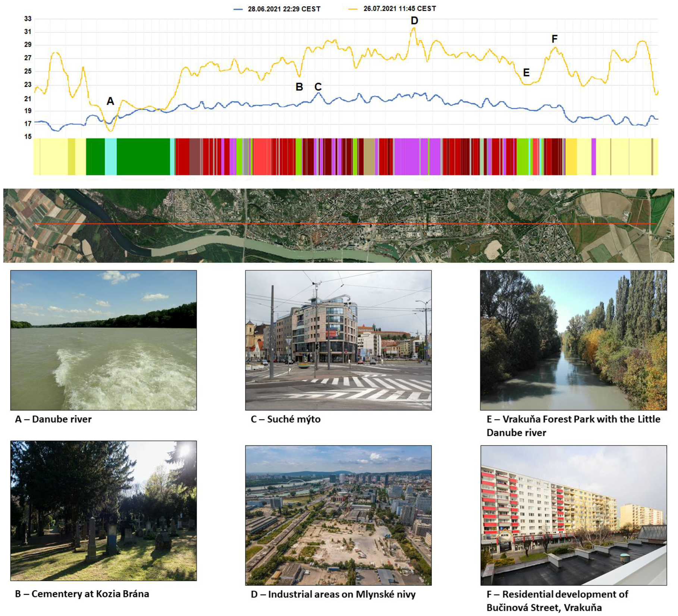
Task: Select the yellow line marker in the legend
Action: (x=353, y=9)
